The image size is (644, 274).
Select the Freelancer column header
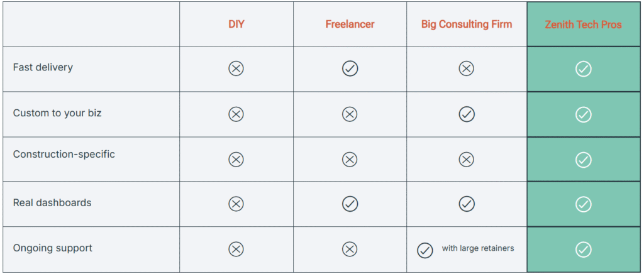(350, 25)
